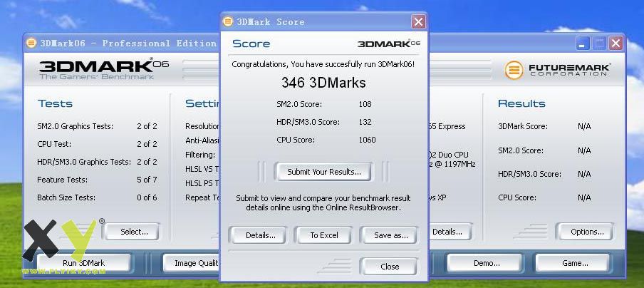644x288 pixels.
Task: Close the 3DMark06 main window
Action: coord(616,43)
